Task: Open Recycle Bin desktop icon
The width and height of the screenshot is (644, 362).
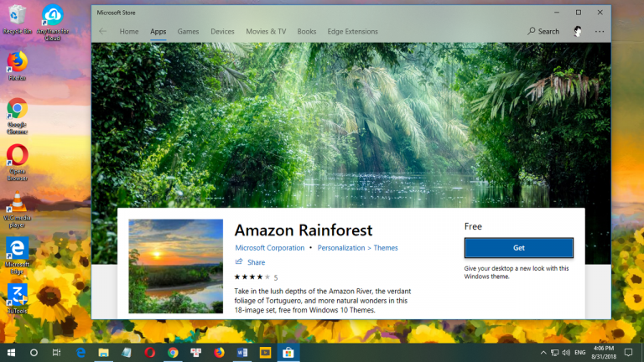Action: point(17,19)
